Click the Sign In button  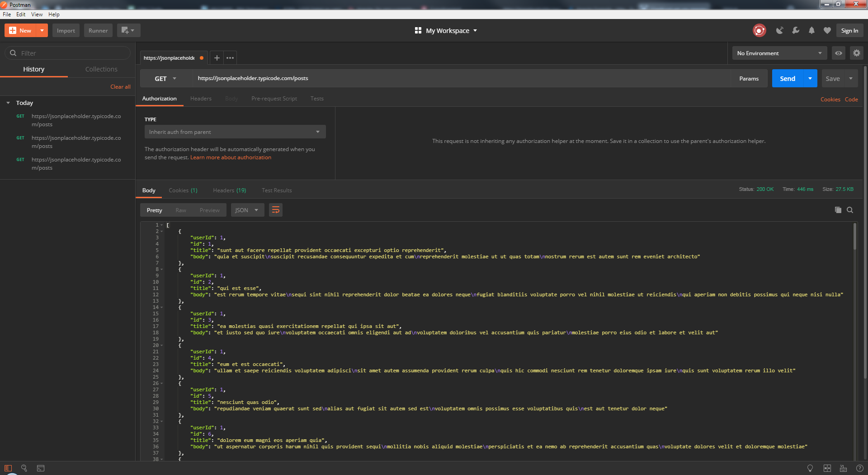click(x=849, y=30)
